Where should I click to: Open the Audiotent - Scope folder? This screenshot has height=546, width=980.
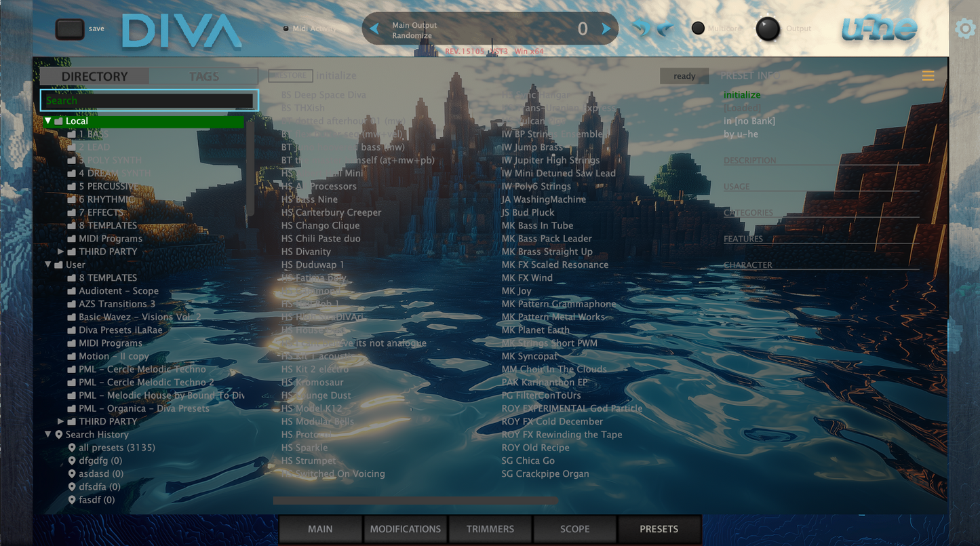[x=113, y=291]
